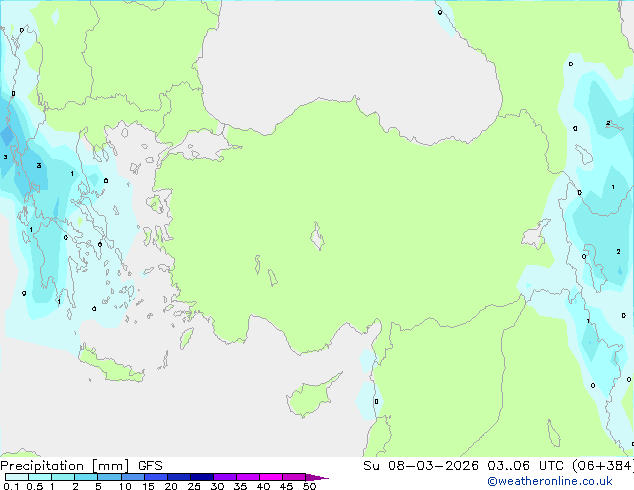The image size is (634, 490).
Task: Click the "35" legend scale label
Action: pos(240,486)
